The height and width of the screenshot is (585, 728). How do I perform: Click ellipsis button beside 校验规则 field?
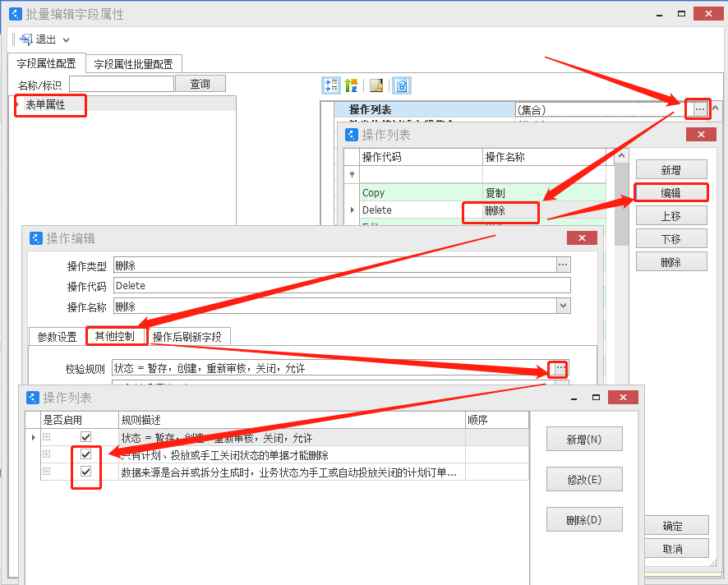560,368
